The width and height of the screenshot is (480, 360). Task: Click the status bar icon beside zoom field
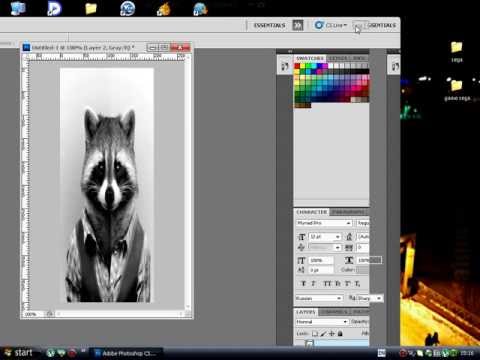coord(49,314)
